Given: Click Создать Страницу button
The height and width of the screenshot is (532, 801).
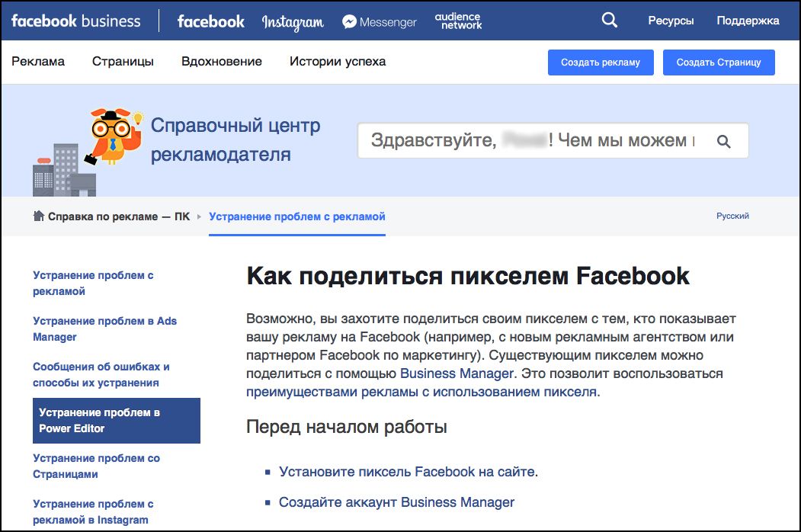Looking at the screenshot, I should 719,62.
